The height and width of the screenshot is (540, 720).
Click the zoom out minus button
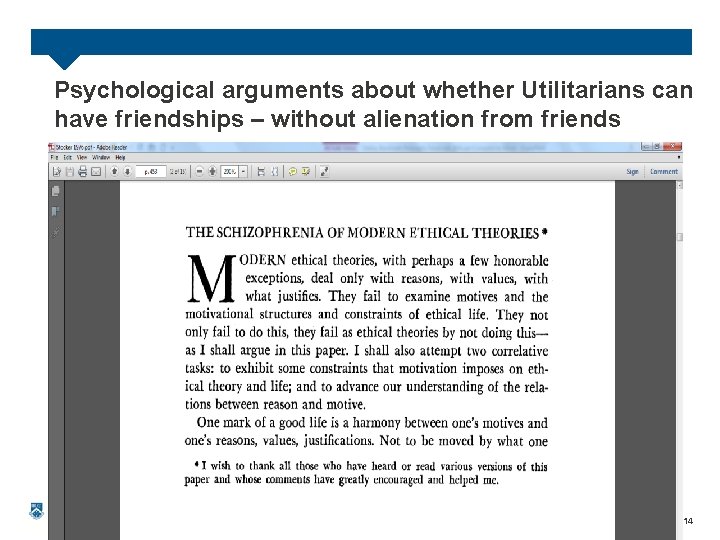pos(199,172)
